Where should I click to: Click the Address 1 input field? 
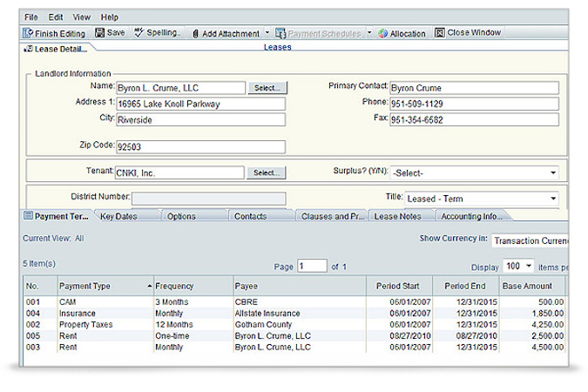[x=200, y=104]
